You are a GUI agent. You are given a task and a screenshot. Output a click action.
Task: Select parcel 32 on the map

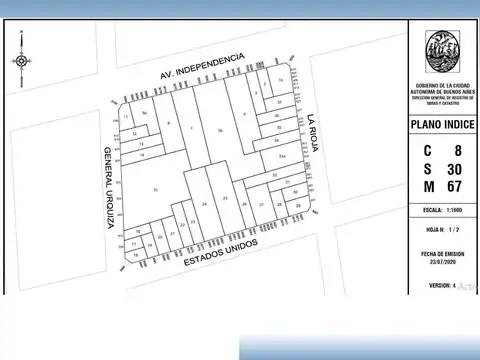(x=275, y=175)
